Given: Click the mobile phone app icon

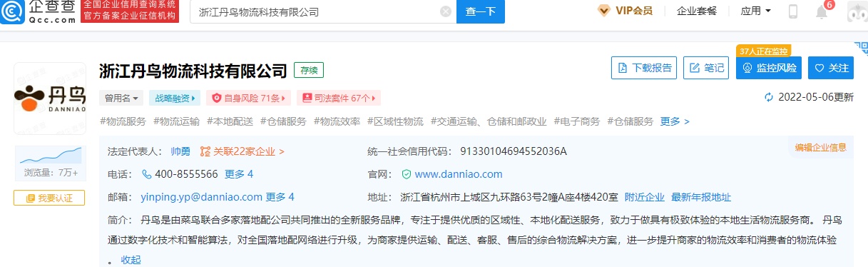Looking at the screenshot, I should [x=793, y=11].
